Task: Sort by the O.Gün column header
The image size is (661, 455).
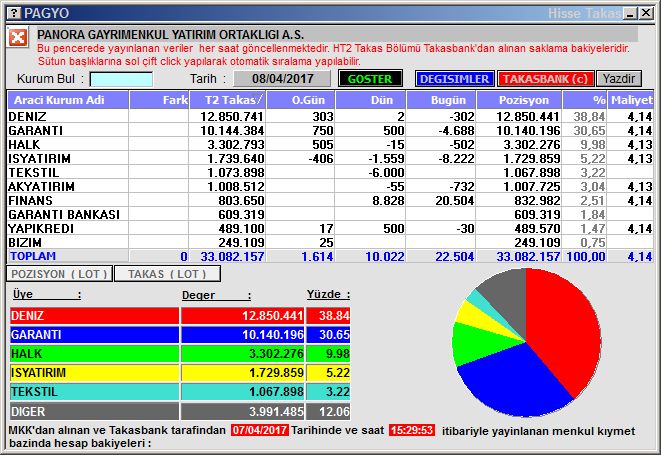Action: pos(301,100)
